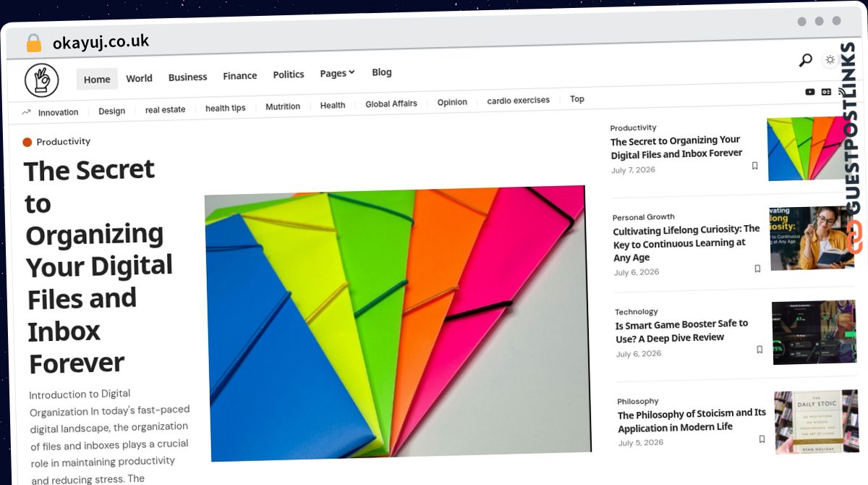Image resolution: width=868 pixels, height=485 pixels.
Task: Select the Innovation trending topic
Action: tap(58, 112)
